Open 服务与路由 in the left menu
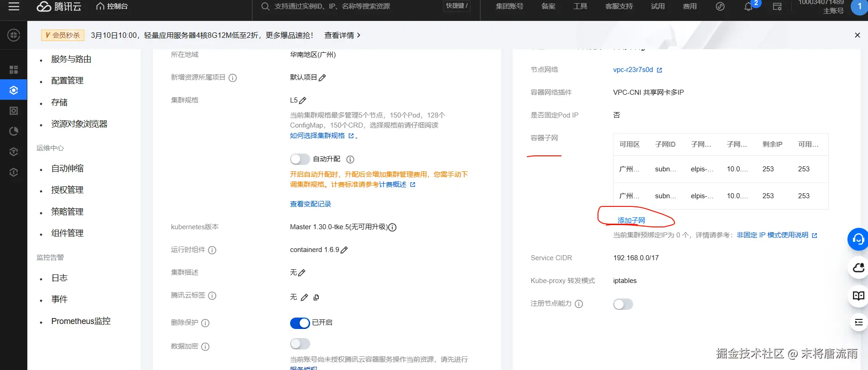The height and width of the screenshot is (370, 868). [71, 59]
